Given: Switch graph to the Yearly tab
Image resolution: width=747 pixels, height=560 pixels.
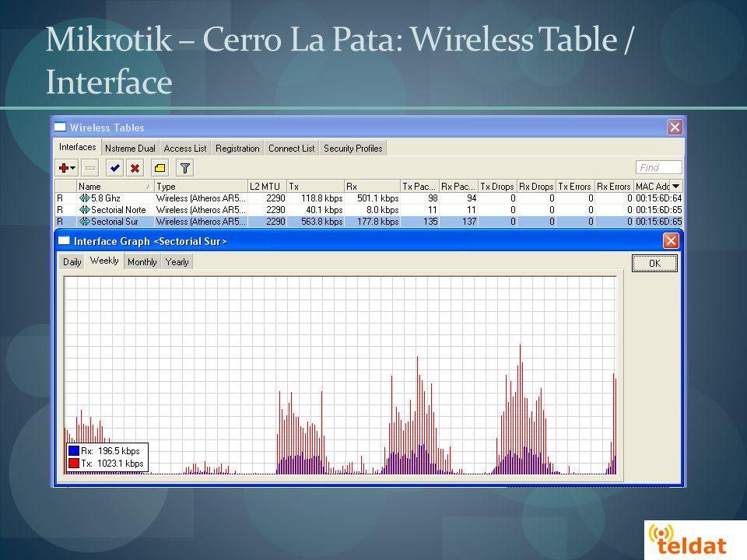Looking at the screenshot, I should tap(177, 262).
